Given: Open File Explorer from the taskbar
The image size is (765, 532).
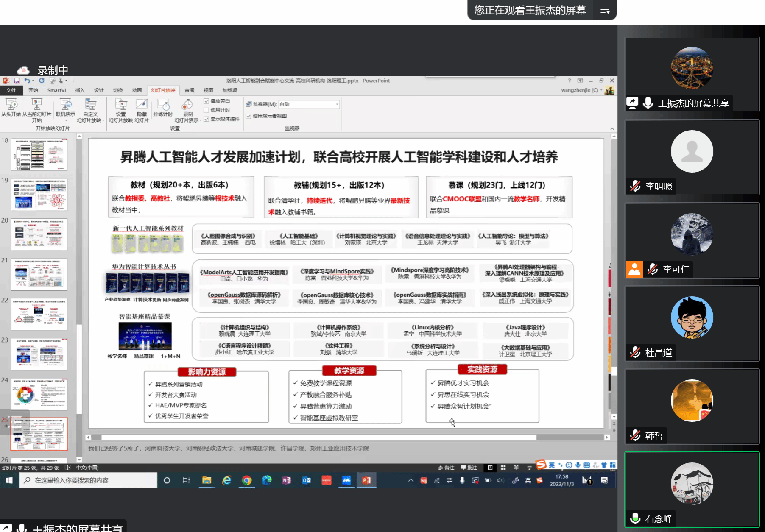Looking at the screenshot, I should coord(207,480).
